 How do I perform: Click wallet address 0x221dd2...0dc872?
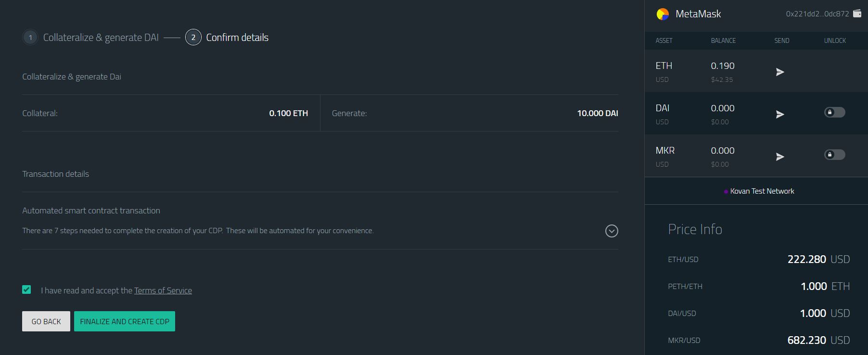(x=817, y=14)
